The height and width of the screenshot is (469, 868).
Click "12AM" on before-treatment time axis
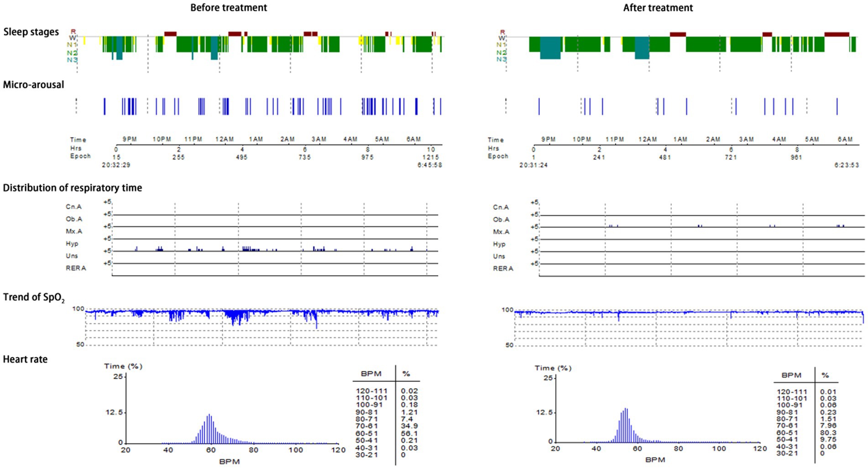225,139
